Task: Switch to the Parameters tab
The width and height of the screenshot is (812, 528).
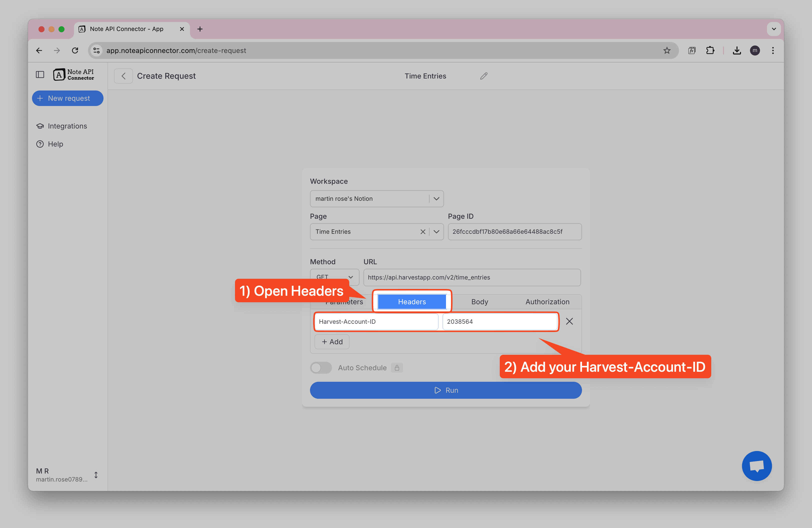Action: (344, 301)
